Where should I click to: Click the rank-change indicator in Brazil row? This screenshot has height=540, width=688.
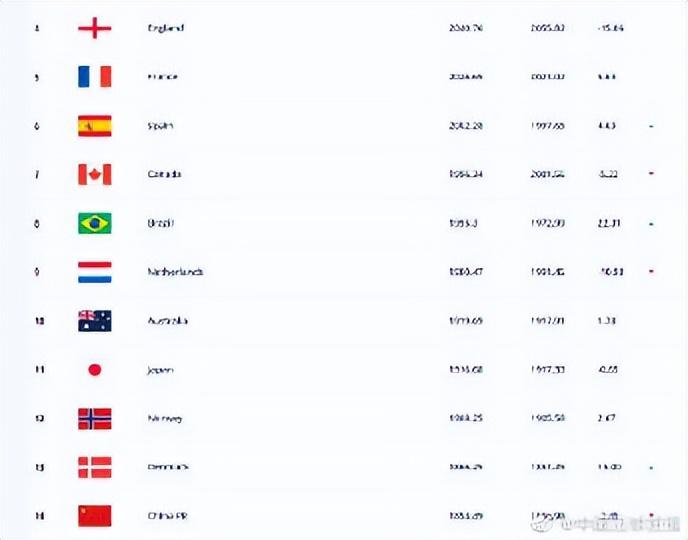tap(651, 223)
